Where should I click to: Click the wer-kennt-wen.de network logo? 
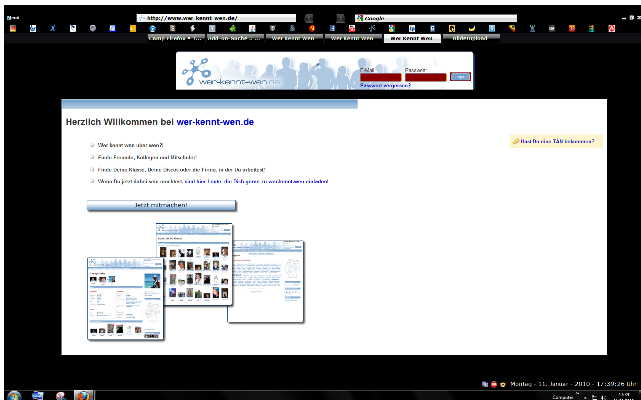196,71
